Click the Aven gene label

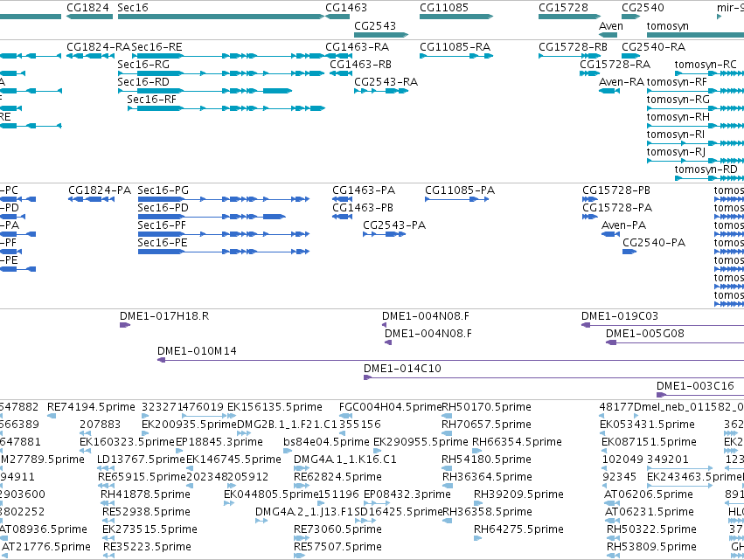[610, 26]
